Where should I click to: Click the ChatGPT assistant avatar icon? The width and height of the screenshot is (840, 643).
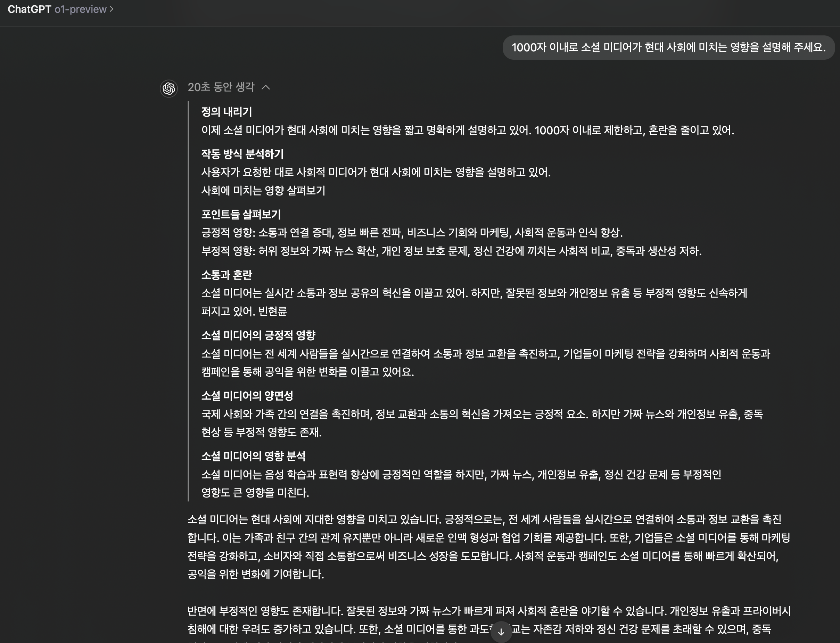[x=169, y=89]
